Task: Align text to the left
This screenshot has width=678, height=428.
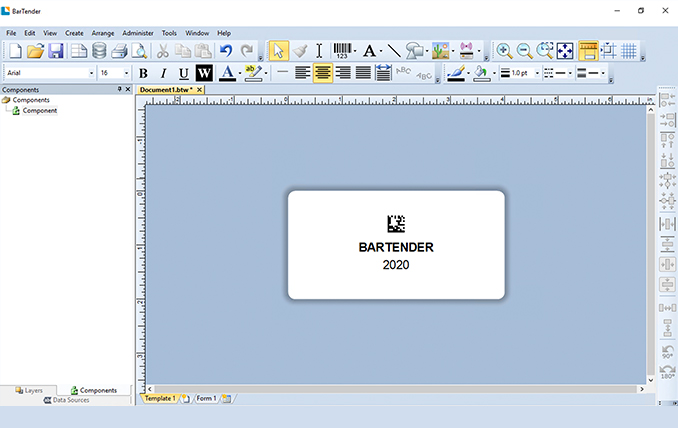Action: [302, 73]
